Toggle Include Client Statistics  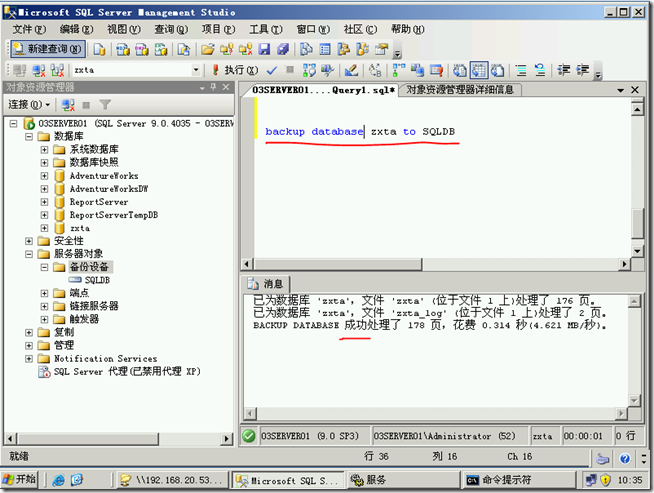417,70
